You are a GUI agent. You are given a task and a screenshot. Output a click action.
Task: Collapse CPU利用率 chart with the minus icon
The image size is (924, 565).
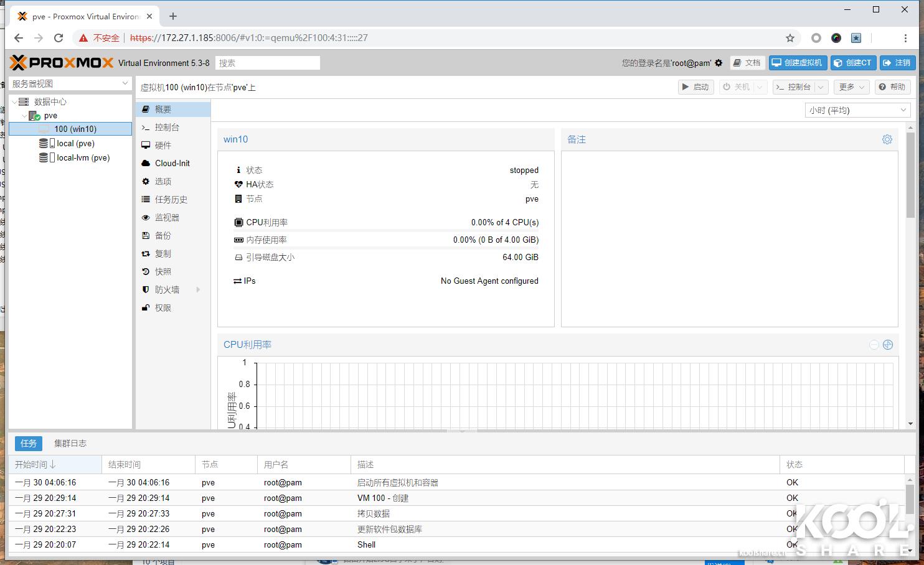coord(874,344)
